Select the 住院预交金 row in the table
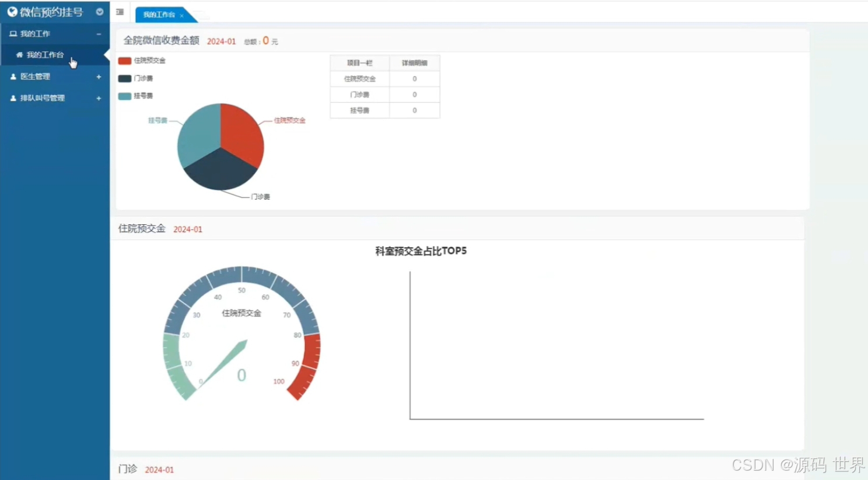This screenshot has width=868, height=480. click(x=385, y=79)
